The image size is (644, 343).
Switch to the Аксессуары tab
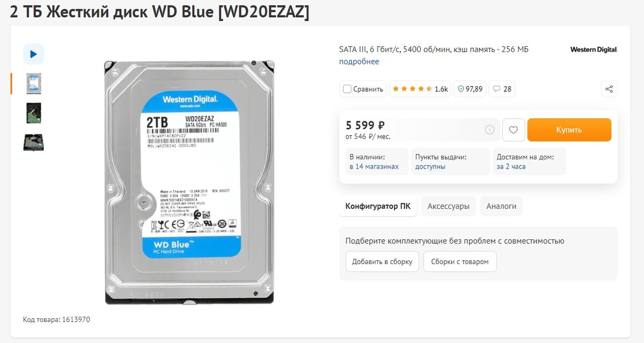click(x=448, y=206)
